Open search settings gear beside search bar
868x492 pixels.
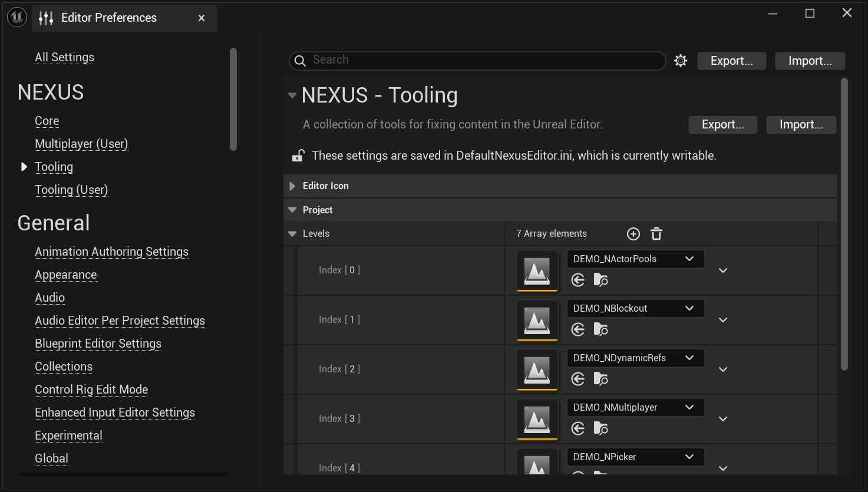coord(681,60)
